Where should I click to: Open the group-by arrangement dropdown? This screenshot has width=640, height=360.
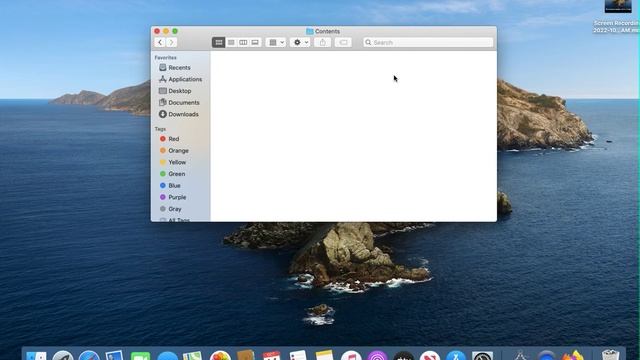(276, 42)
